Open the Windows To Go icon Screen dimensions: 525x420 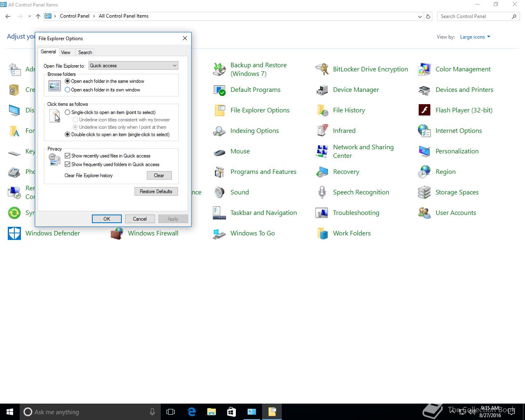point(219,233)
